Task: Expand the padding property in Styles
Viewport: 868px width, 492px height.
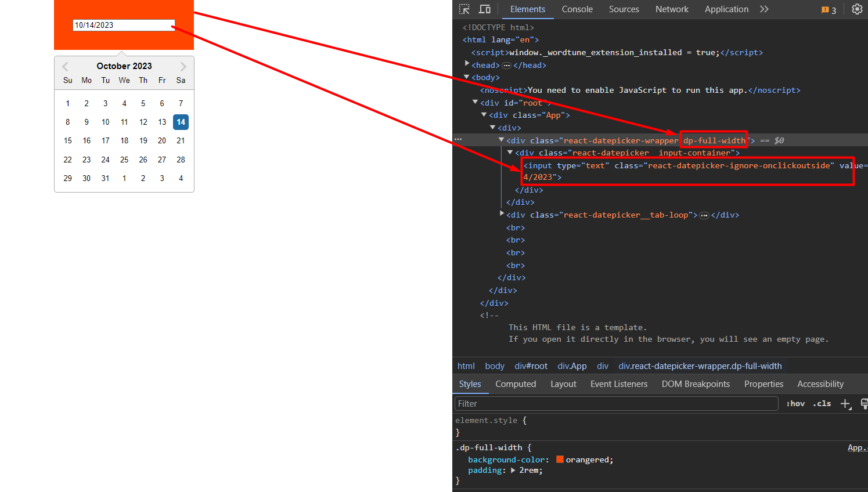Action: (513, 470)
